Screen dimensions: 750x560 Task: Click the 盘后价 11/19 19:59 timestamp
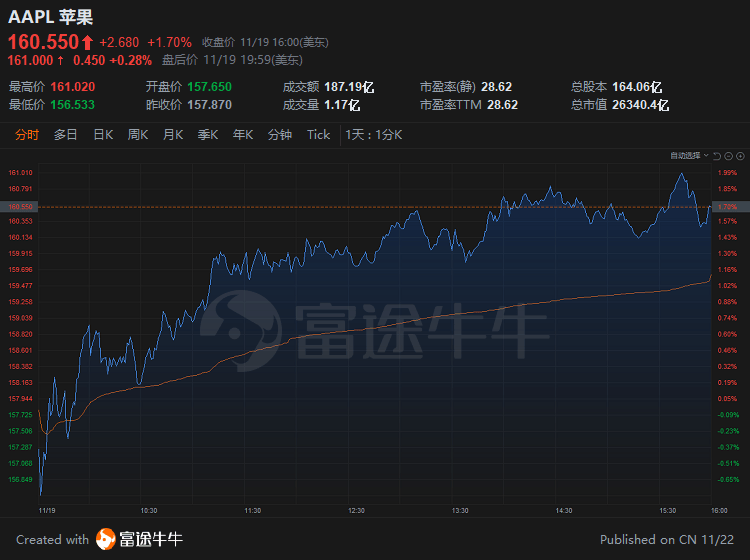click(x=232, y=60)
